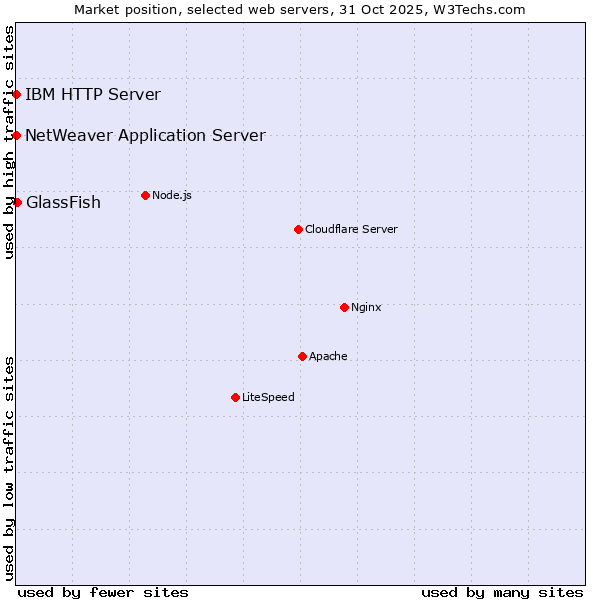
Task: Select the Nginx text label
Action: (366, 307)
